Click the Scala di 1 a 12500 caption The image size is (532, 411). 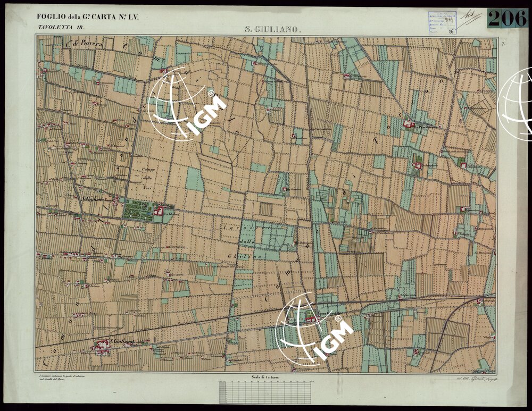point(266,378)
